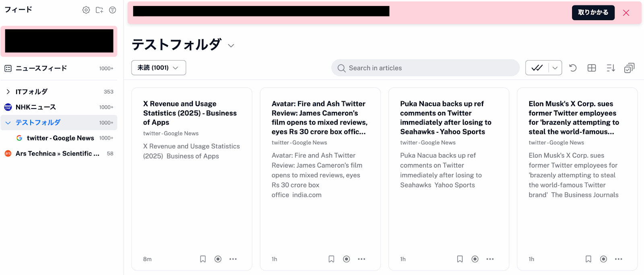
Task: Click the 353 count beside ITフォルダ
Action: pos(109,92)
